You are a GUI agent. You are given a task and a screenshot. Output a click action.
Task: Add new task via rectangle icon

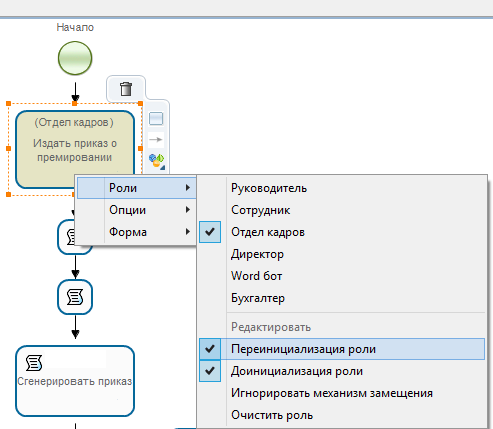click(x=156, y=119)
